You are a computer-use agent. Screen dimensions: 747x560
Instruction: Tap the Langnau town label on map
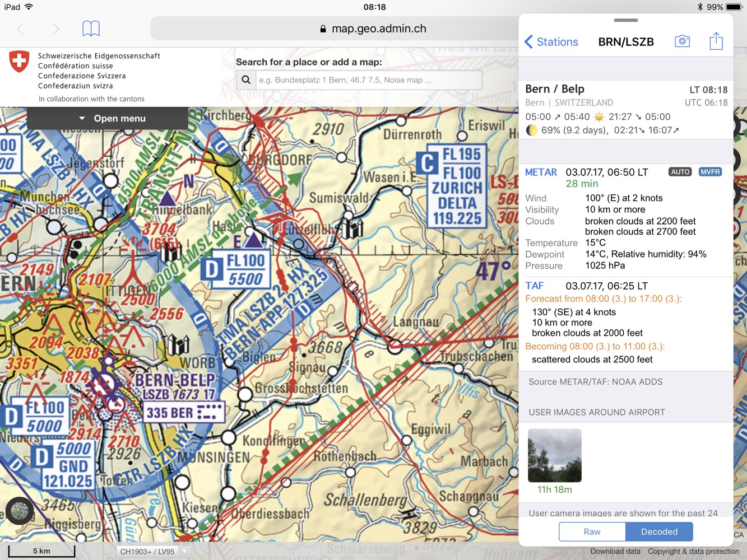click(416, 322)
